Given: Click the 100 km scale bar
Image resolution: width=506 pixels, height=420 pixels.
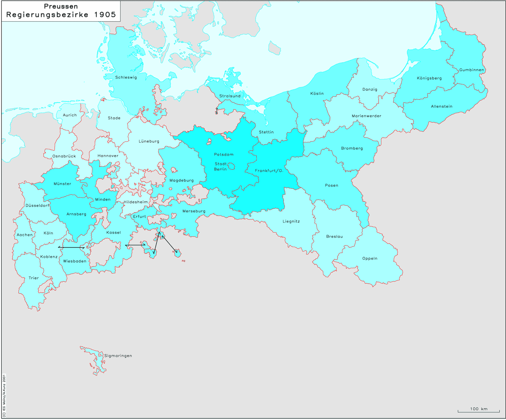Looking at the screenshot, I should coord(478,410).
